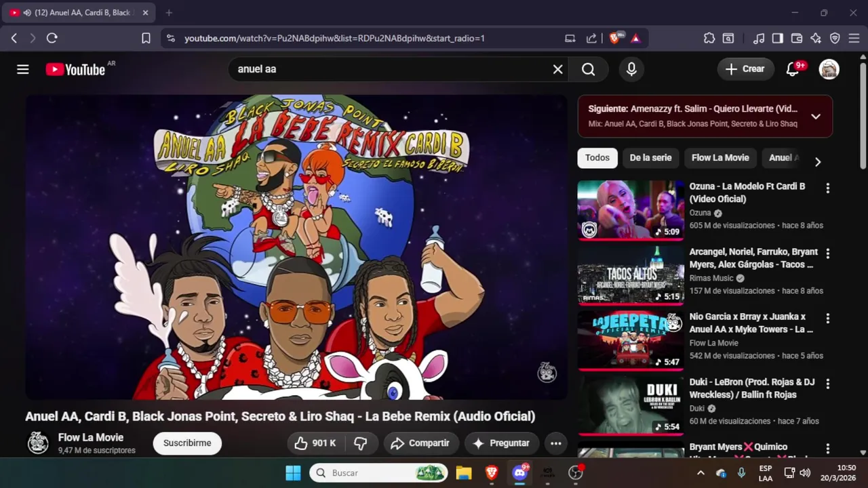Open the Crear create menu

tap(745, 69)
